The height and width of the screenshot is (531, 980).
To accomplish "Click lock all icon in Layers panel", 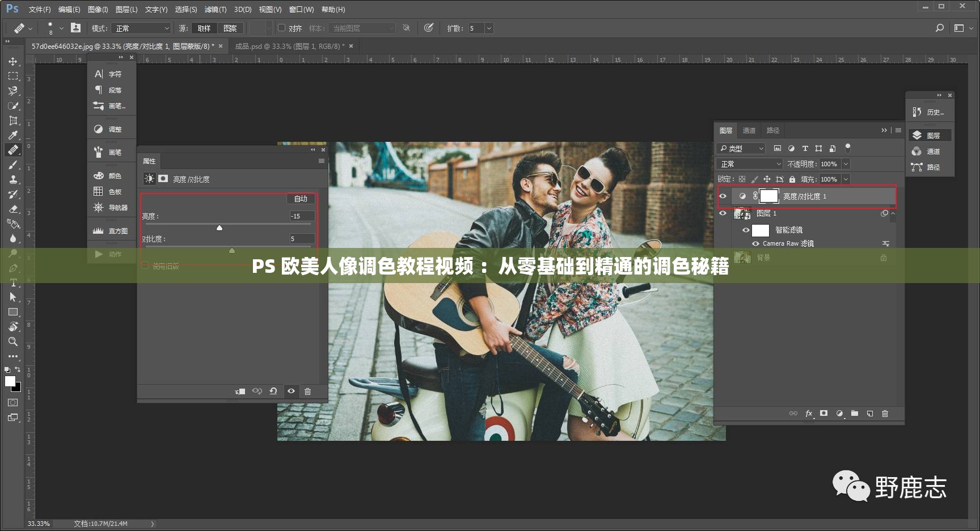I will [x=792, y=179].
